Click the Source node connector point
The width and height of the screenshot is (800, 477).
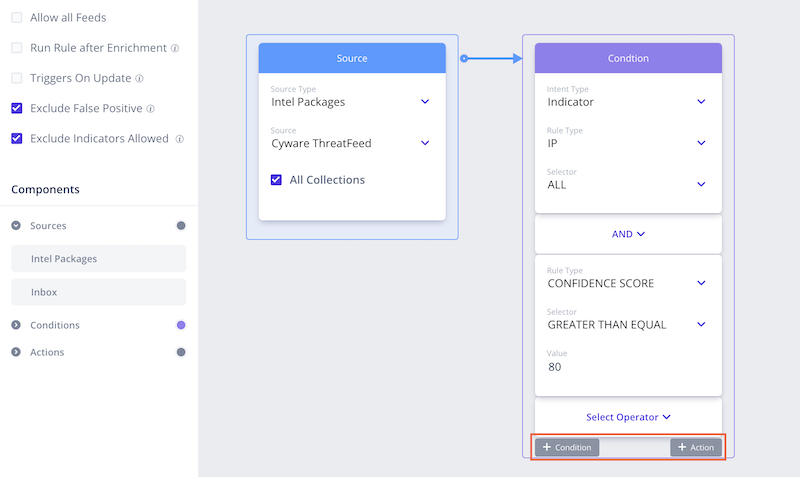464,58
